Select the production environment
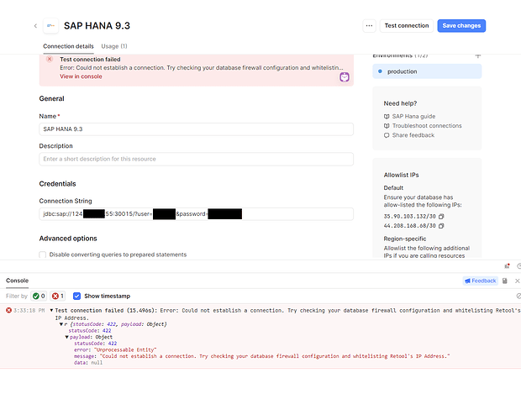 (x=427, y=71)
